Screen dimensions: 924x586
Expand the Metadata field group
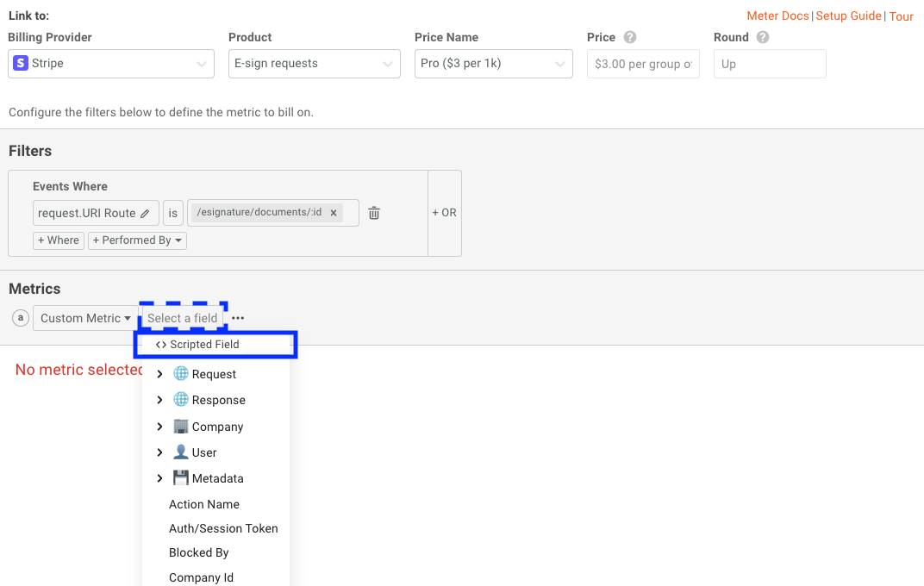tap(159, 477)
